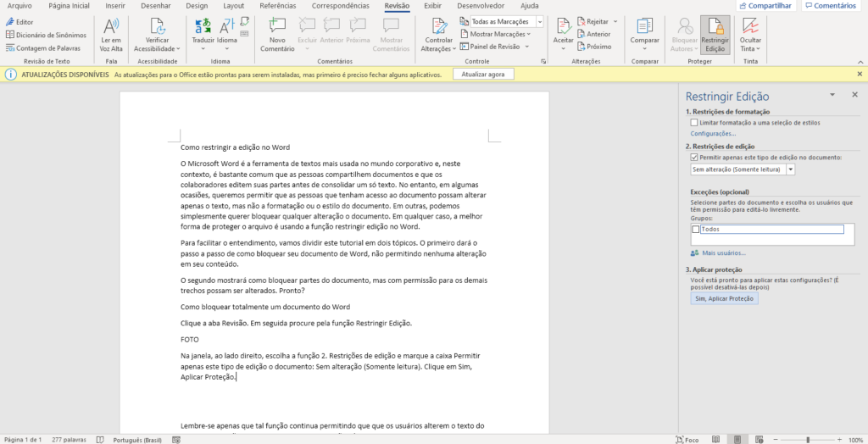Run Verificar Acessibilidade check
Viewport: 868px width, 444px height.
[157, 35]
